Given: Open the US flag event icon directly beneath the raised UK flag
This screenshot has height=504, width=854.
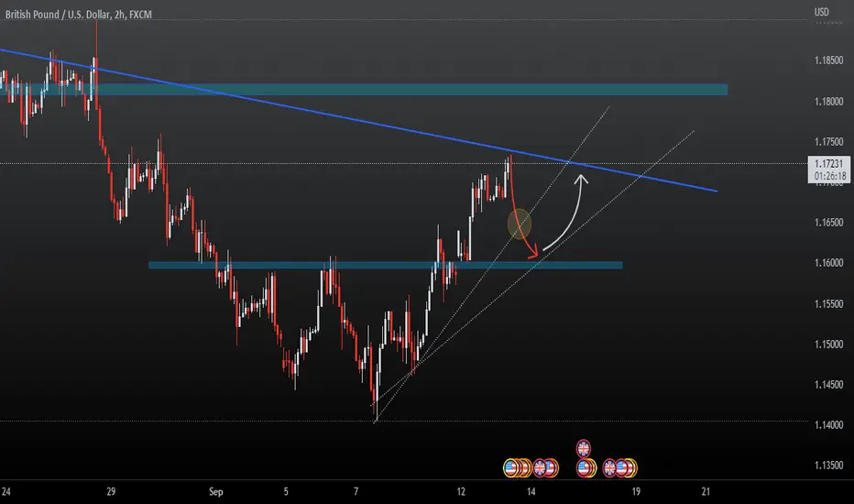Looking at the screenshot, I should pos(584,467).
